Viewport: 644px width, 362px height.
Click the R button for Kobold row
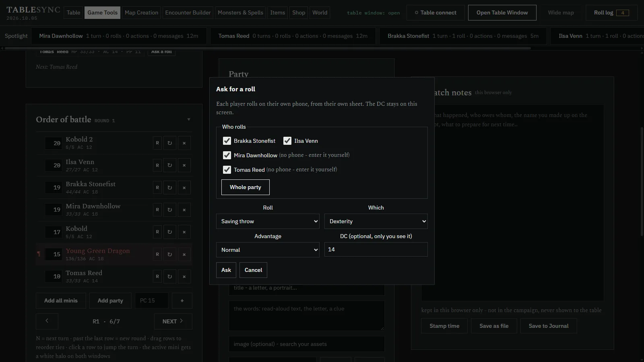[x=157, y=232]
